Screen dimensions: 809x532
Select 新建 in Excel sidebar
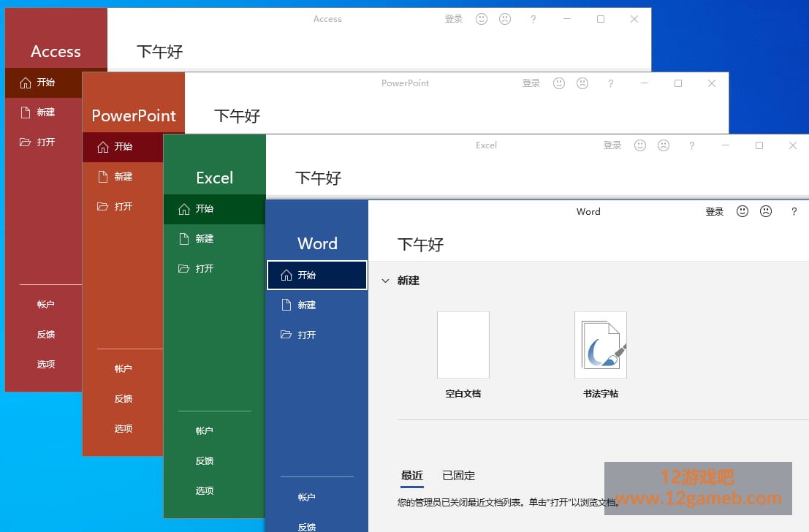point(215,239)
